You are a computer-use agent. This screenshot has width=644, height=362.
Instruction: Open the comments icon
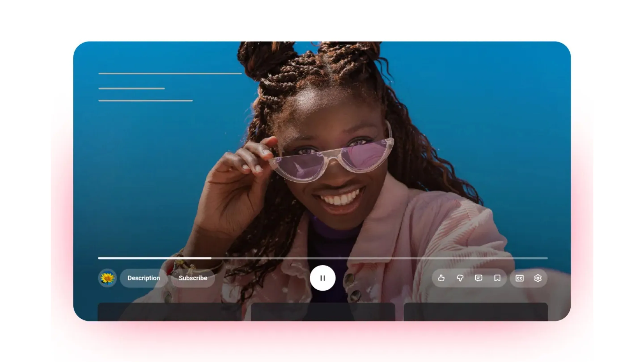pos(479,278)
